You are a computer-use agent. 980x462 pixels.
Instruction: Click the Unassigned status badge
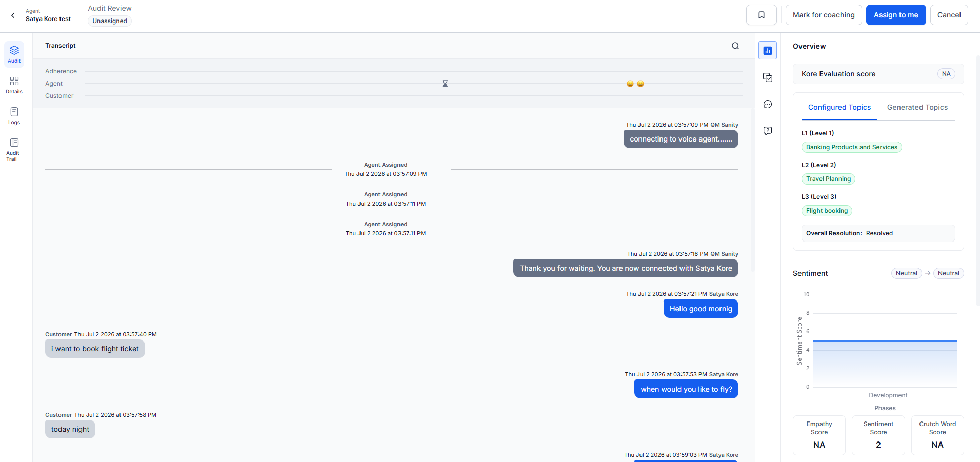click(110, 21)
